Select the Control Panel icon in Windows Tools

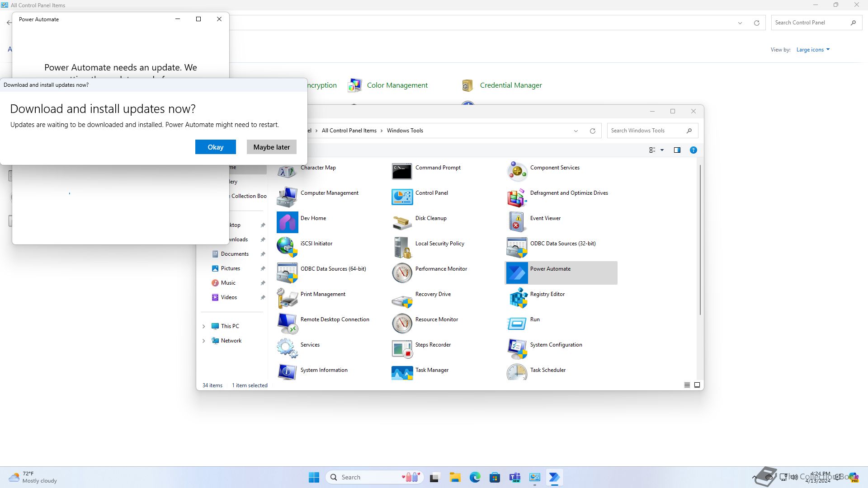tap(402, 197)
